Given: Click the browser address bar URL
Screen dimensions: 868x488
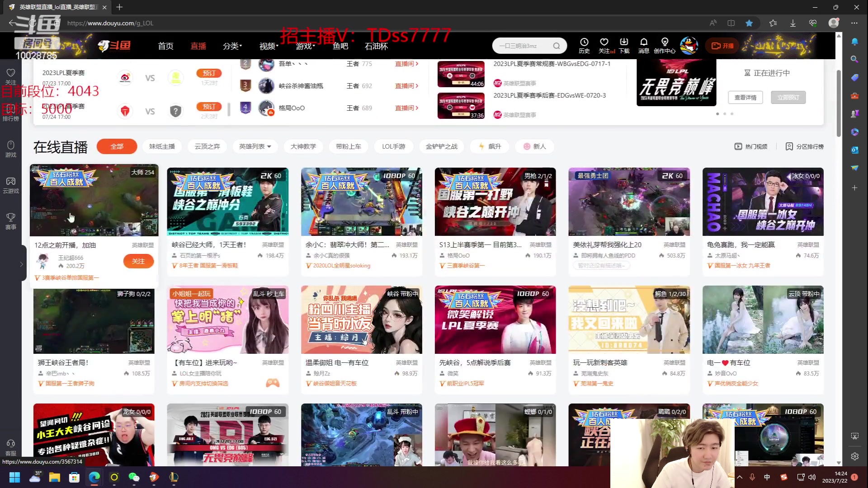Looking at the screenshot, I should [110, 23].
